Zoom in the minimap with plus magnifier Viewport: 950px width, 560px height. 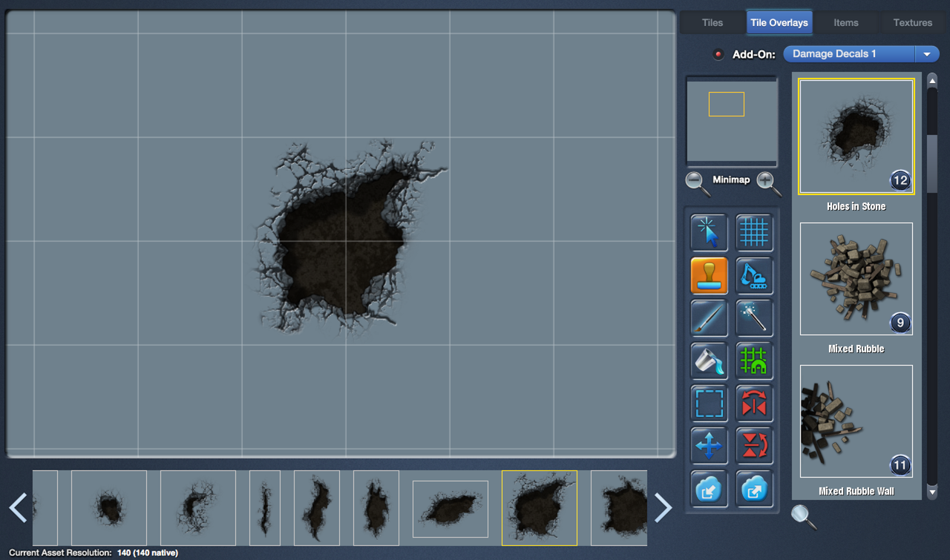pyautogui.click(x=768, y=182)
